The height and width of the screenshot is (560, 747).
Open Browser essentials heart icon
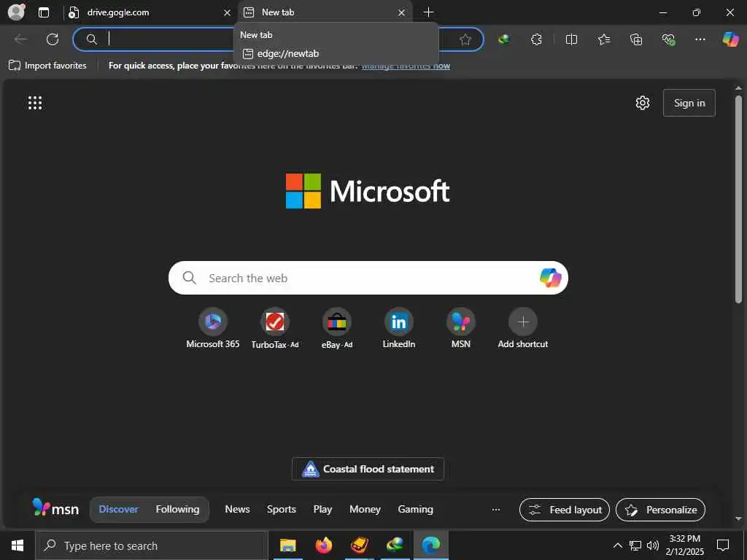[x=668, y=39]
